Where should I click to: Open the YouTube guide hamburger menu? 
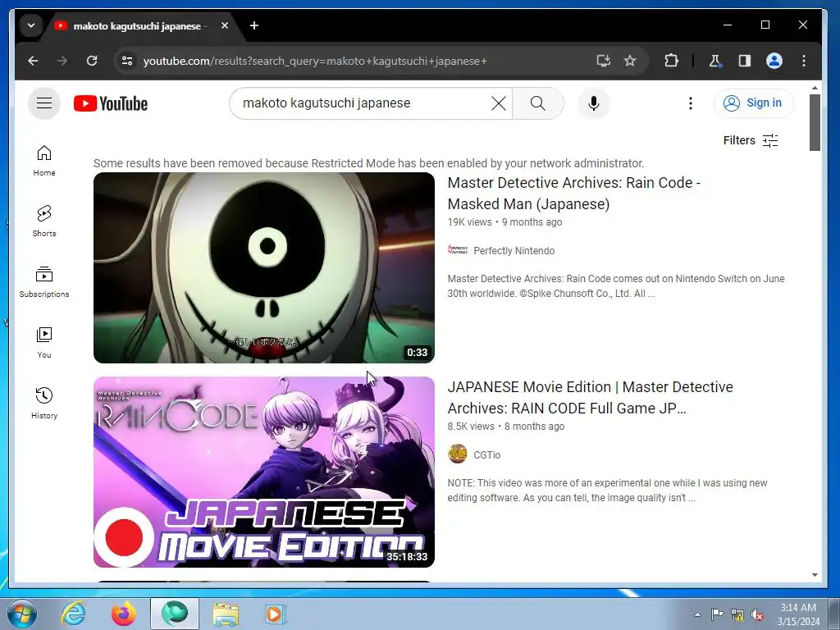click(x=44, y=103)
